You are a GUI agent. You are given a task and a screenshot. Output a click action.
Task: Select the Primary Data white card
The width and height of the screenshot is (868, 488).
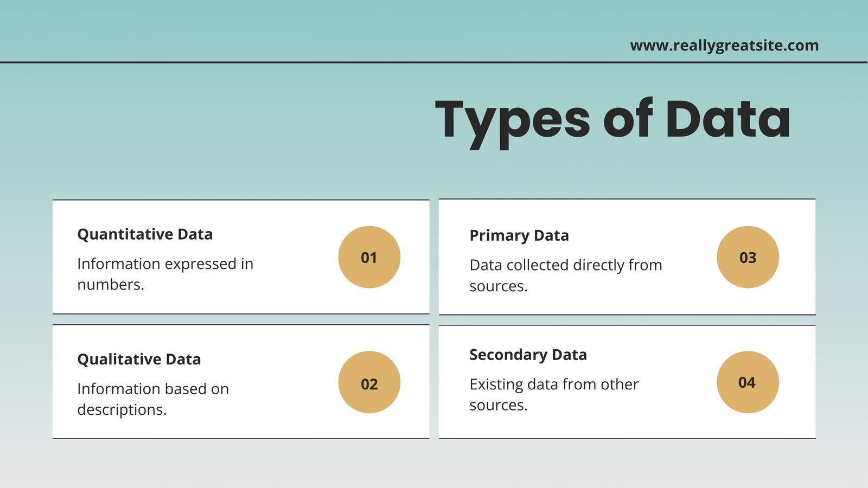[x=627, y=257]
